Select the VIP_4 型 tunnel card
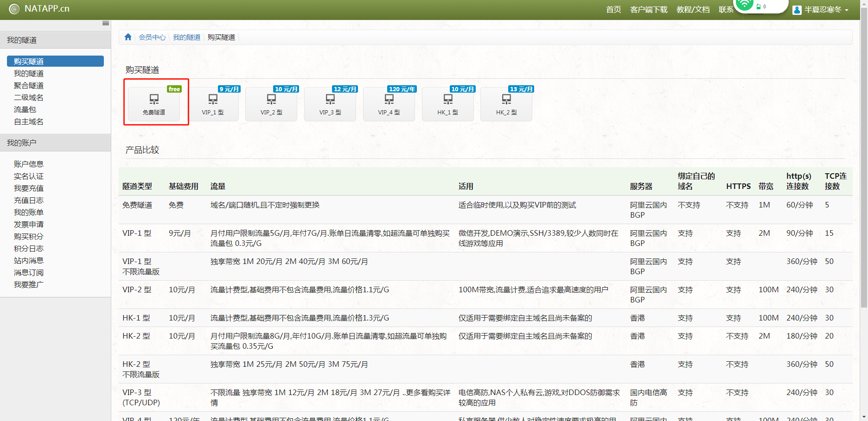The image size is (868, 421). click(389, 104)
